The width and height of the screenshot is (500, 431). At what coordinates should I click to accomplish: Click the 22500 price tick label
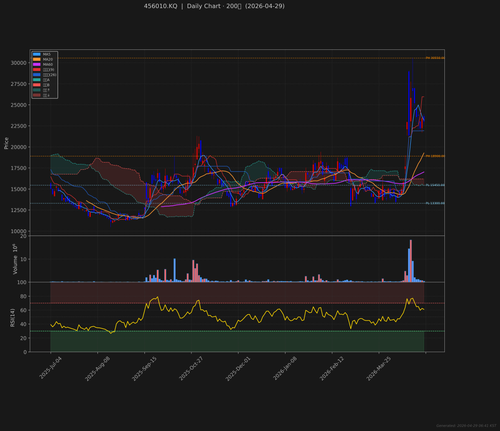click(x=19, y=126)
